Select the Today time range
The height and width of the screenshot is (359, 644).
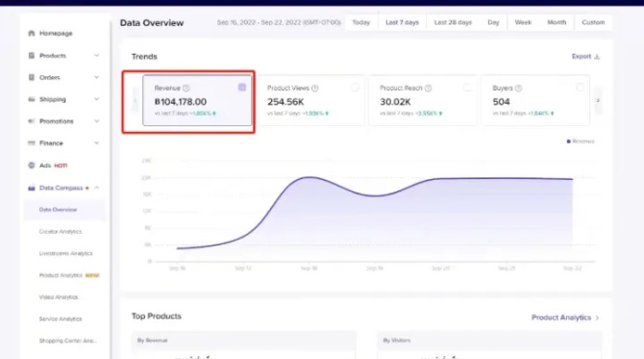(361, 22)
